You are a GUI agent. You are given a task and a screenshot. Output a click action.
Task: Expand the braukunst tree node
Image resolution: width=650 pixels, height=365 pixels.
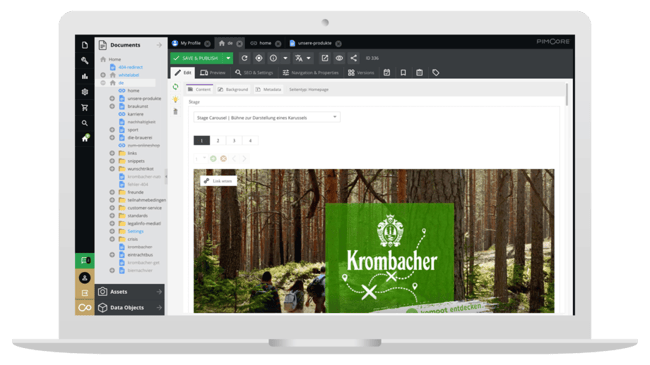[x=112, y=106]
